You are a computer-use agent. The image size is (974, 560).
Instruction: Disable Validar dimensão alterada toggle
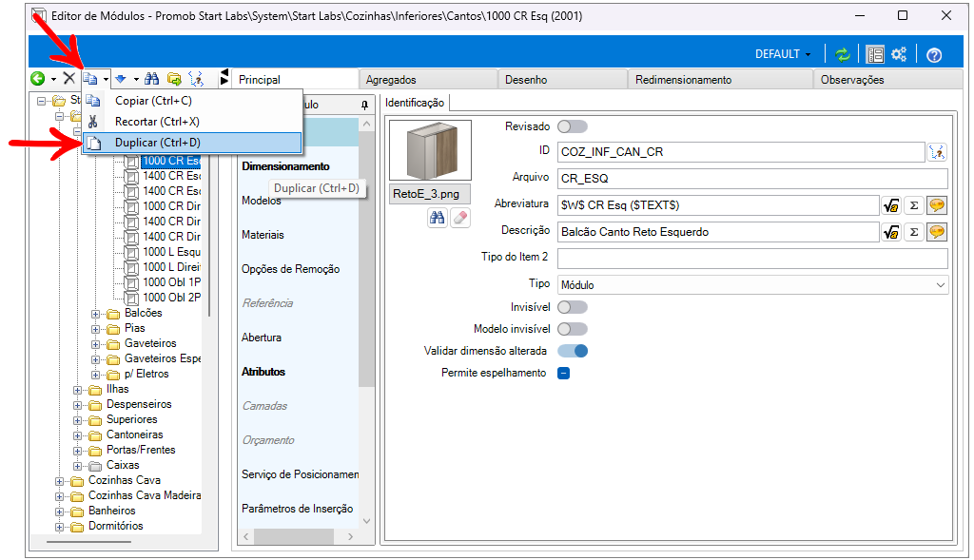(x=573, y=351)
